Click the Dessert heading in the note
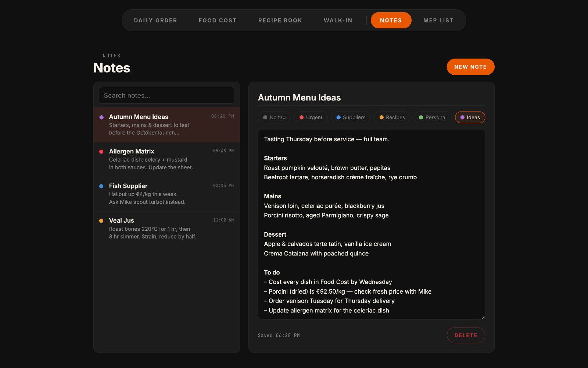 click(x=275, y=234)
